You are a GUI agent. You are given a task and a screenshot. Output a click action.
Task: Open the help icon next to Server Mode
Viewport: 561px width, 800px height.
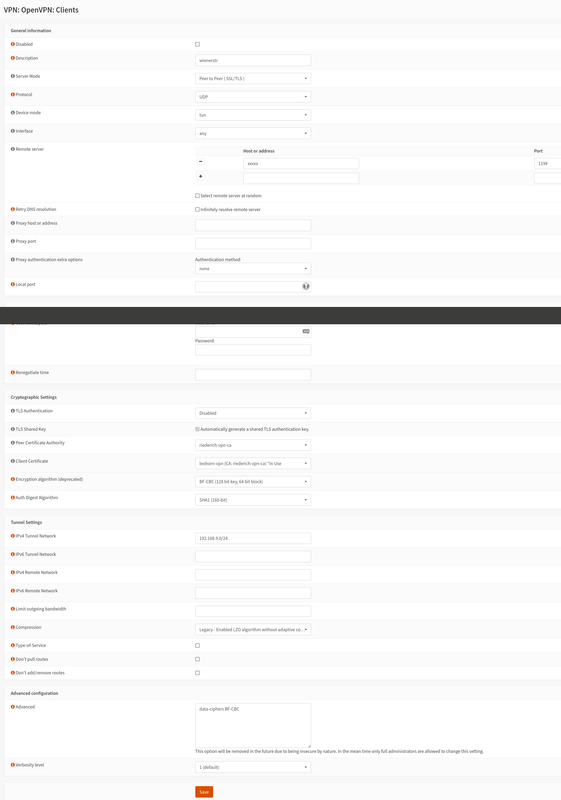13,76
